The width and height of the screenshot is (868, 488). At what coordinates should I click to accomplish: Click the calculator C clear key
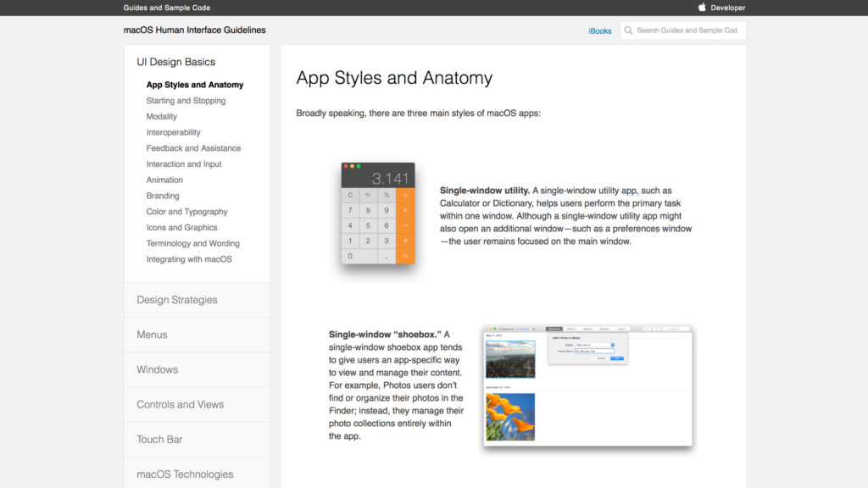coord(350,196)
